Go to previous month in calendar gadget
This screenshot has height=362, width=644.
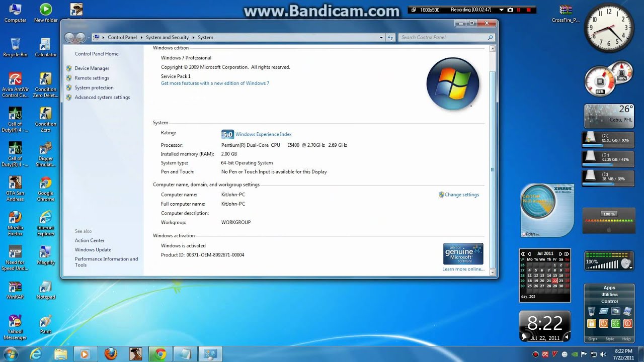coord(529,254)
